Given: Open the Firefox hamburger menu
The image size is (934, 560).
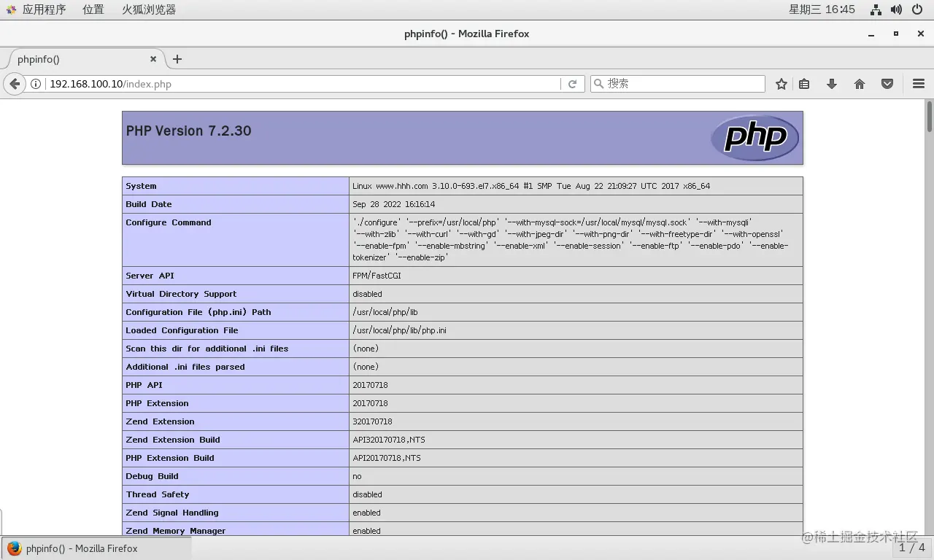Looking at the screenshot, I should point(919,84).
